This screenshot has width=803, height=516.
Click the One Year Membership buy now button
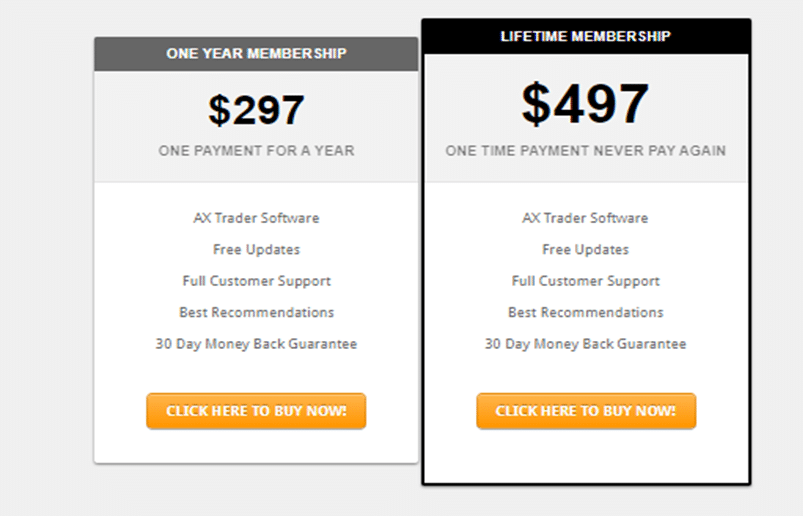pyautogui.click(x=256, y=411)
